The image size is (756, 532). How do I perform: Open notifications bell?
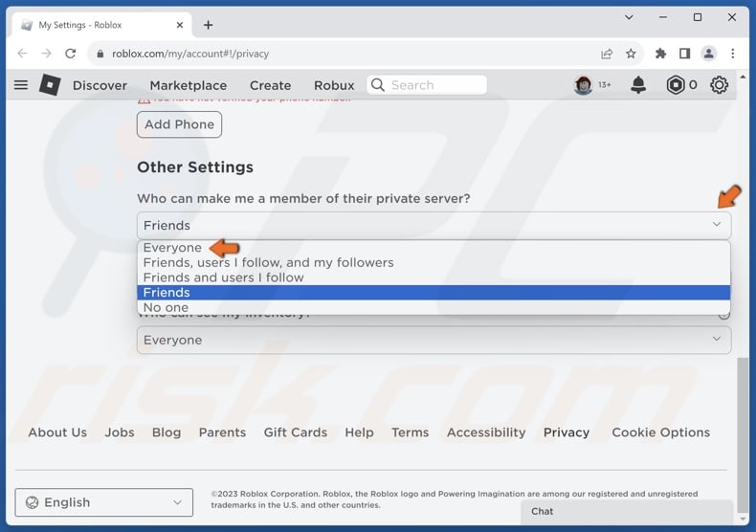638,85
